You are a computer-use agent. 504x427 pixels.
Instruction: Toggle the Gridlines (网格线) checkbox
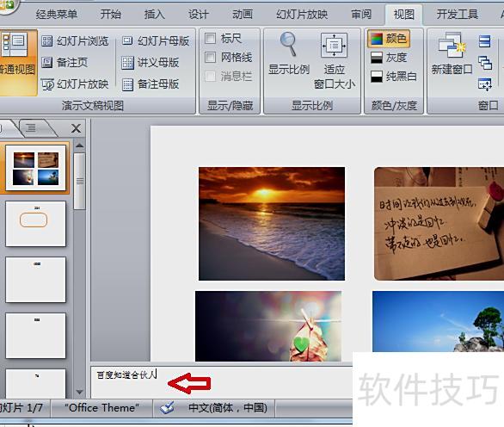click(x=210, y=58)
